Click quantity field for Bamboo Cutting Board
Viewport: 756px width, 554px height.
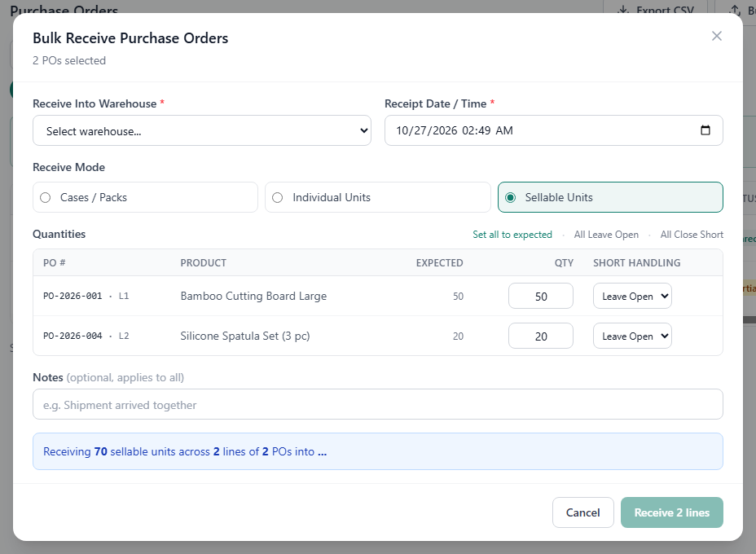540,296
